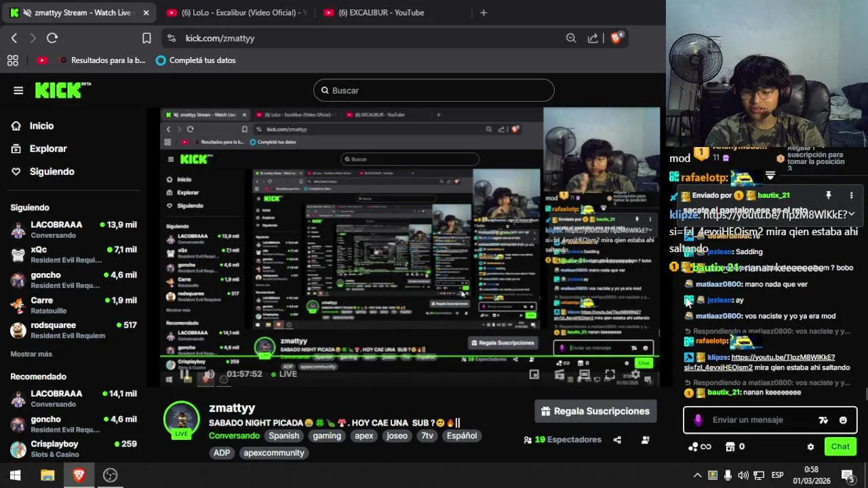Image resolution: width=868 pixels, height=488 pixels.
Task: Open rodsquaree channel in sidebar
Action: 73,329
